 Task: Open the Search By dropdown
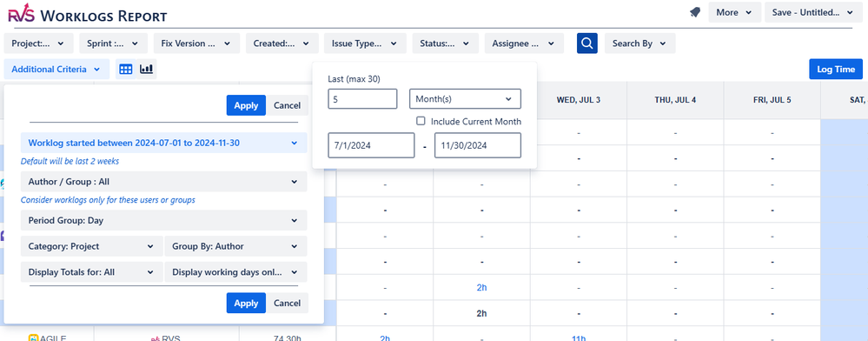pos(639,43)
